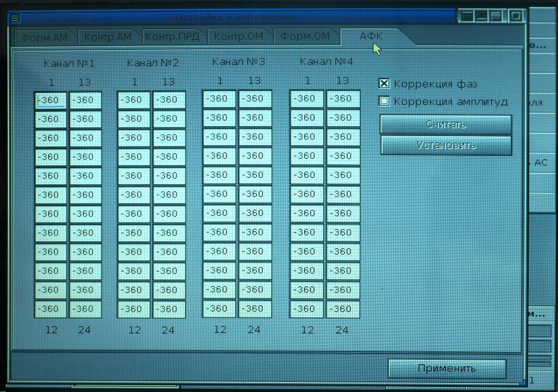Focus Канал №4 element 1 value field
558x392 pixels.
tap(307, 99)
